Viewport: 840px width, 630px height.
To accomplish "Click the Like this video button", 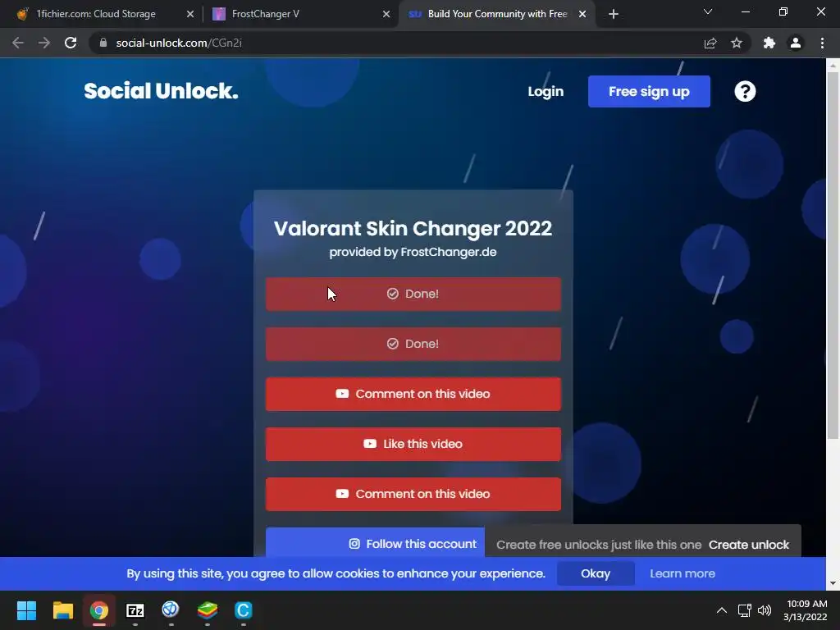I will [413, 444].
